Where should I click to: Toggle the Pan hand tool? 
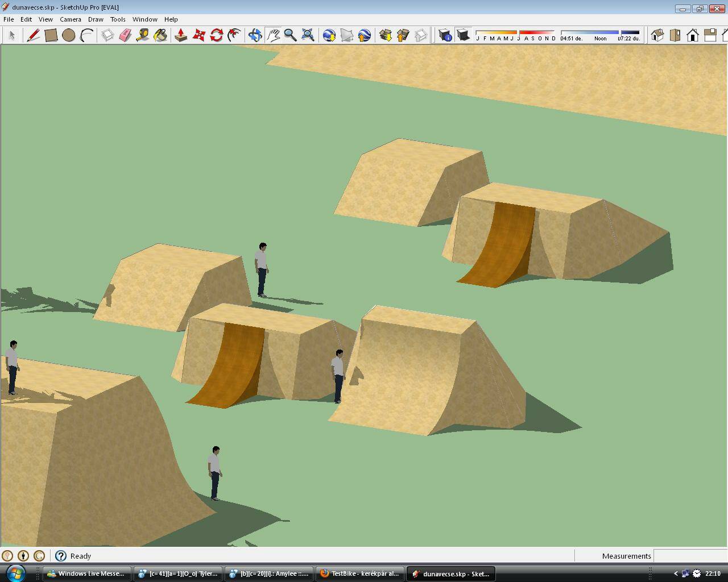tap(273, 35)
